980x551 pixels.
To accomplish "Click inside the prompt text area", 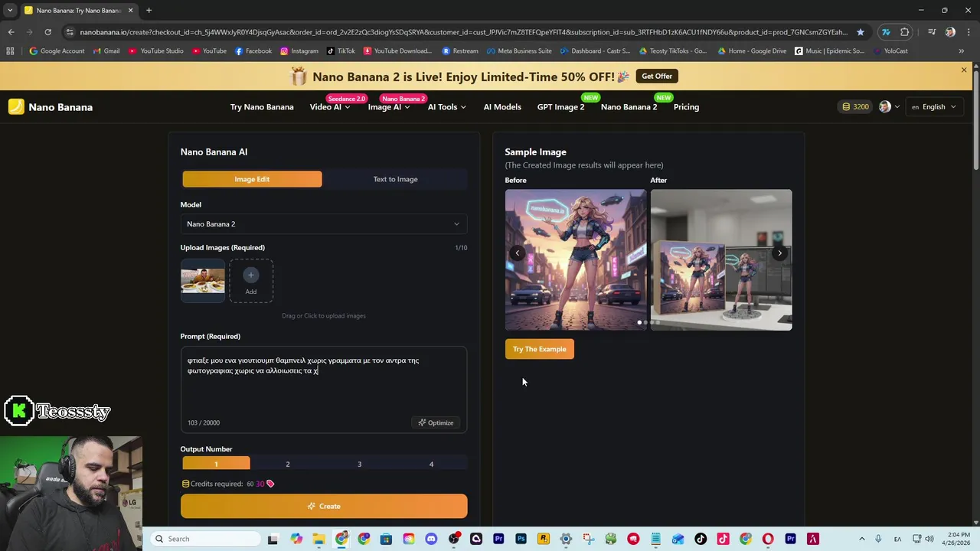I will [x=324, y=390].
